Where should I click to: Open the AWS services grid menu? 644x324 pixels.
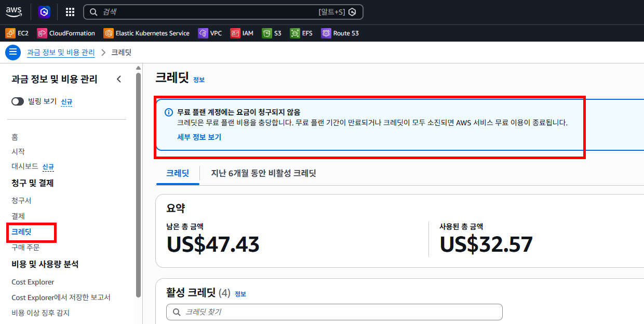pos(70,11)
